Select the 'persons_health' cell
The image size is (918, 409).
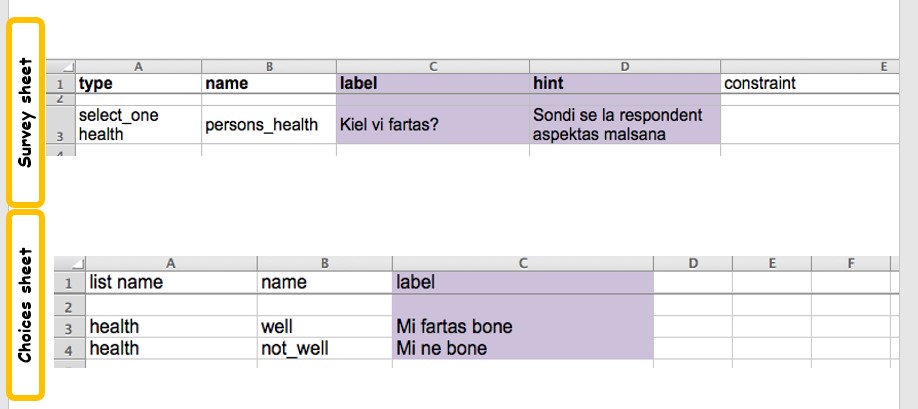tap(268, 125)
